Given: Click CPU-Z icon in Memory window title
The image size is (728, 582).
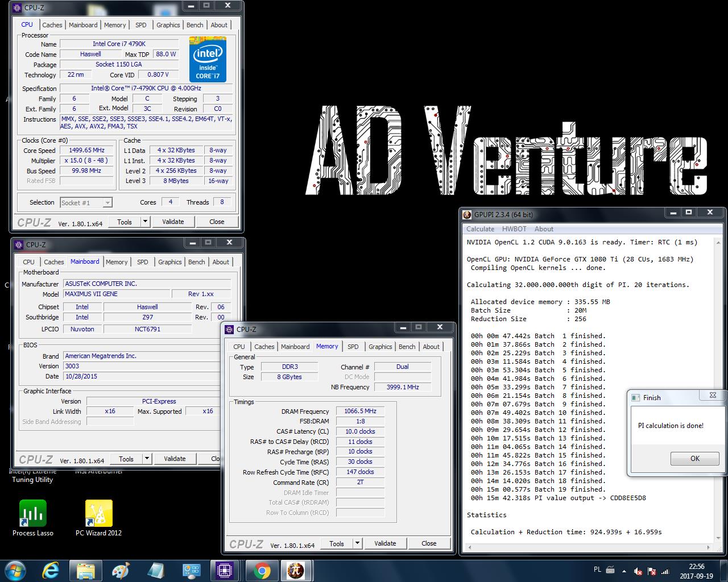Looking at the screenshot, I should click(230, 329).
